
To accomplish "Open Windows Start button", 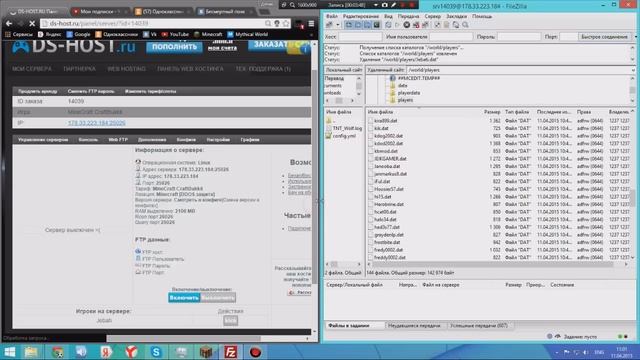I will tap(9, 352).
